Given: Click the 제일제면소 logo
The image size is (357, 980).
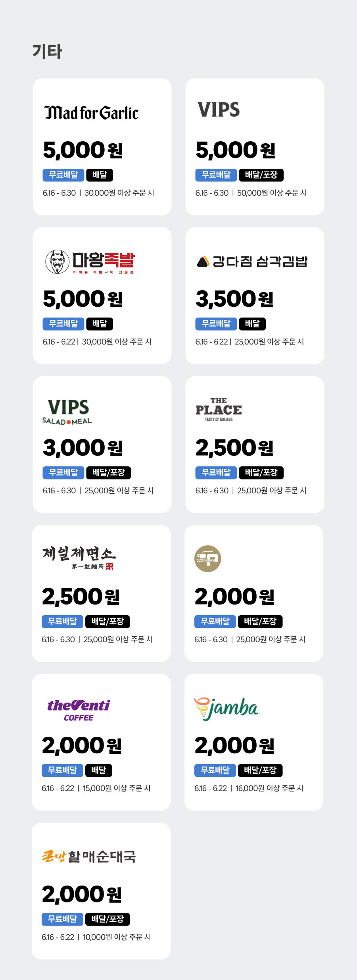Looking at the screenshot, I should 79,558.
